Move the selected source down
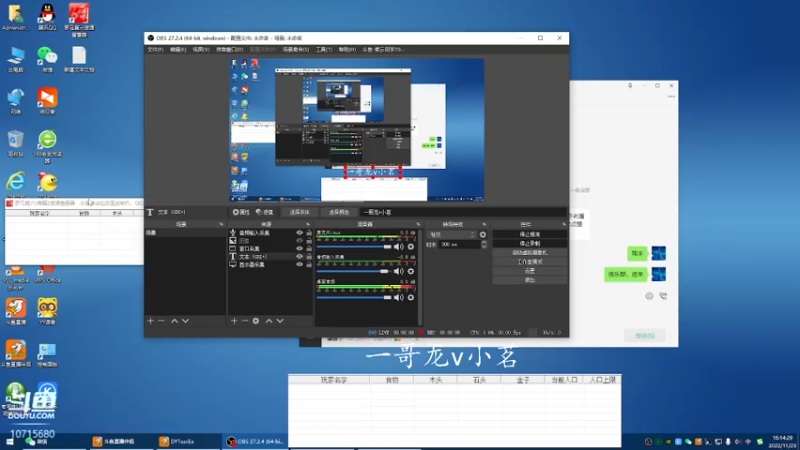The height and width of the screenshot is (450, 800). 280,321
